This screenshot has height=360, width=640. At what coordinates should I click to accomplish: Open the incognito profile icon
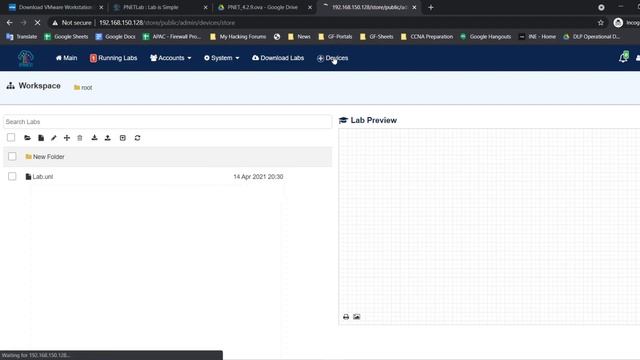tap(618, 23)
